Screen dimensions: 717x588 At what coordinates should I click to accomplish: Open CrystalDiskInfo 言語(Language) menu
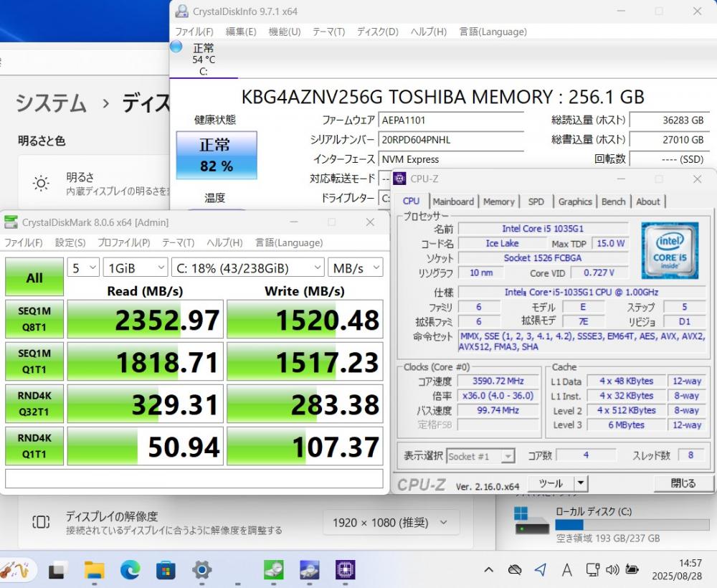493,32
